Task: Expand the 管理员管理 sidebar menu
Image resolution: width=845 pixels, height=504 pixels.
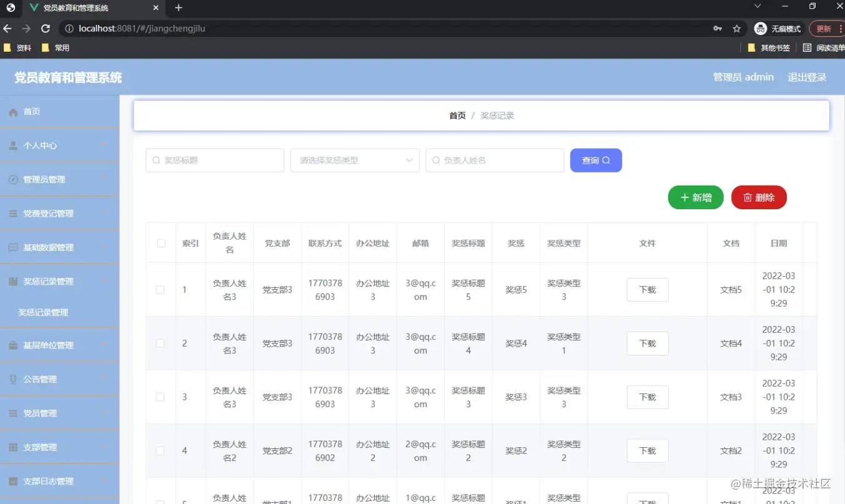Action: (x=59, y=179)
